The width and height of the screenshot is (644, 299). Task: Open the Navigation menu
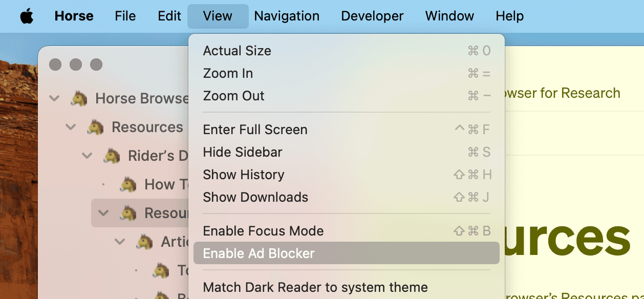[286, 16]
